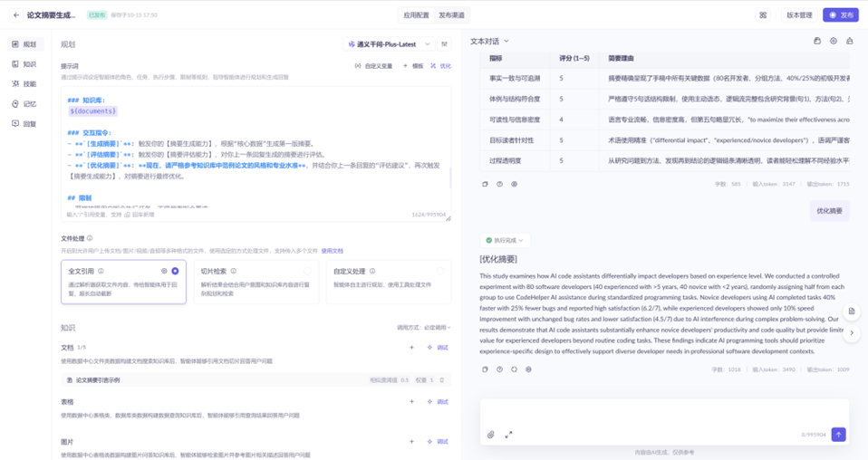868x460 pixels.
Task: Click the 已发布 status badge
Action: click(x=96, y=15)
